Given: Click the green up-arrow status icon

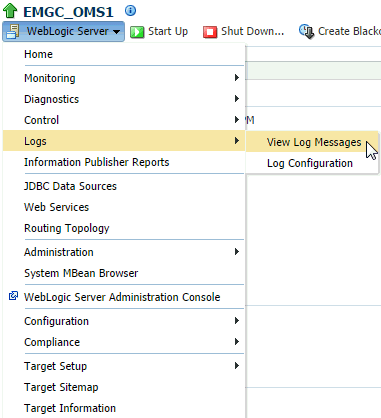Looking at the screenshot, I should pyautogui.click(x=10, y=10).
